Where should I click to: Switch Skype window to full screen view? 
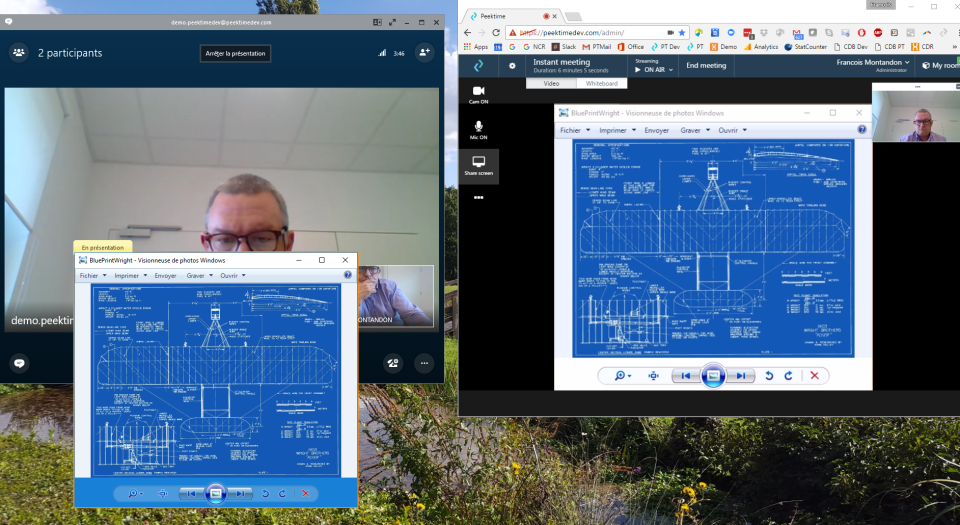tap(392, 22)
